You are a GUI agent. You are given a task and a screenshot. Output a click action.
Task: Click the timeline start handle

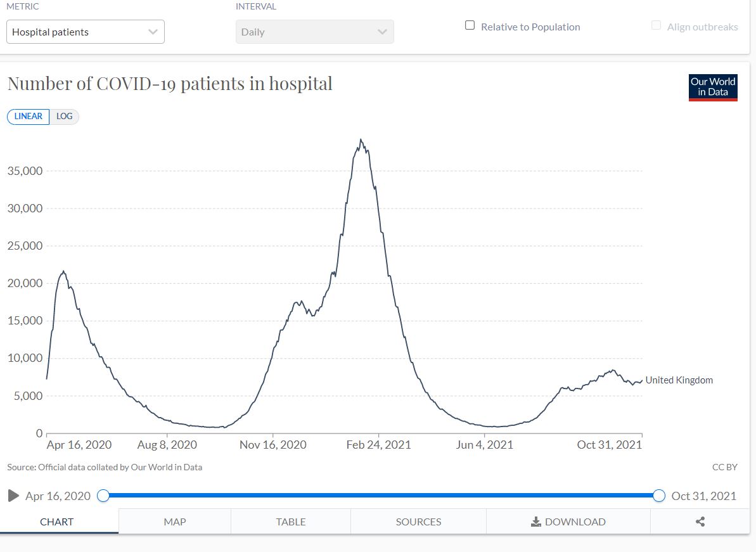click(x=103, y=496)
